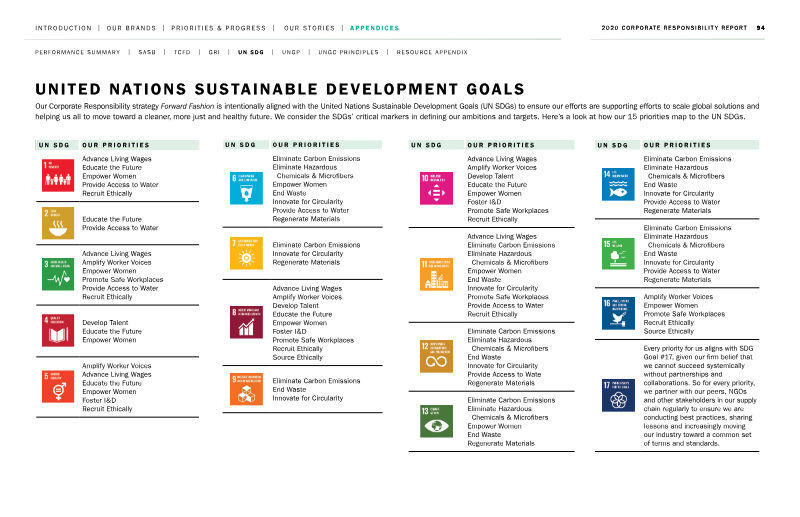Go to the Our Brands section

(131, 28)
